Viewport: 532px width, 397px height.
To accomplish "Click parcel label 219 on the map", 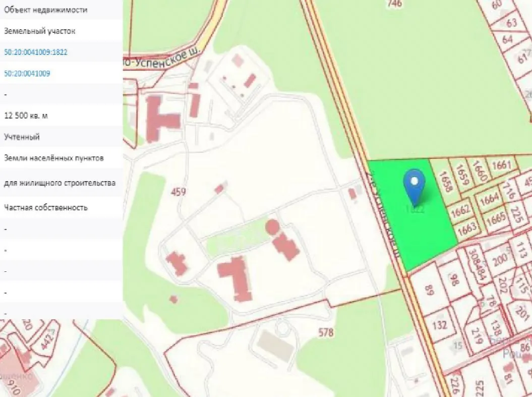I will pos(478,336).
